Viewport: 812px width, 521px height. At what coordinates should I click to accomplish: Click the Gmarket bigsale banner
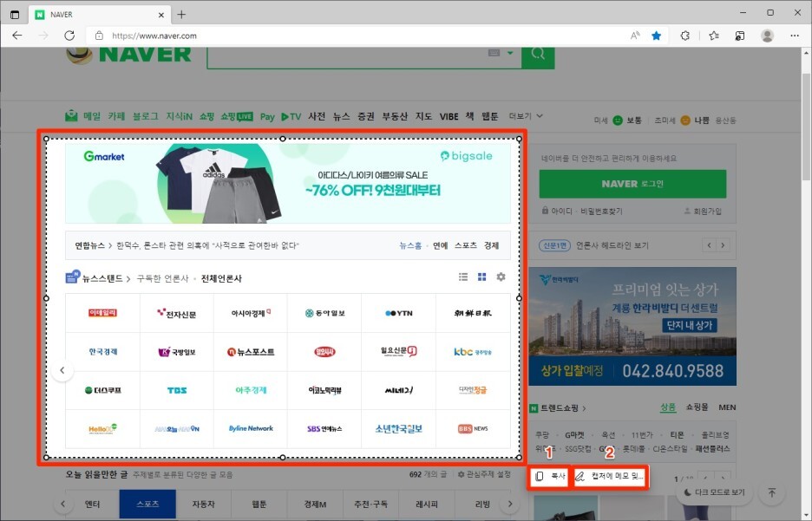click(288, 183)
